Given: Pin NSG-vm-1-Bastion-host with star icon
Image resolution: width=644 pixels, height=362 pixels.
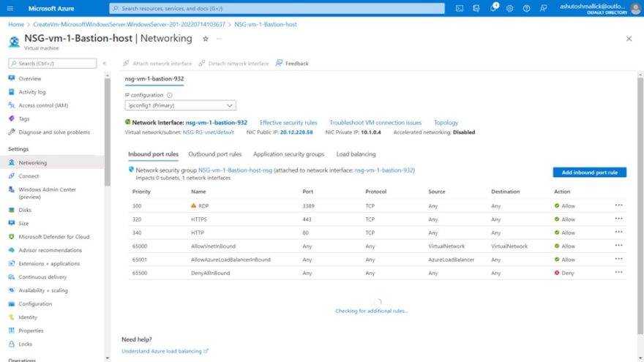Looking at the screenshot, I should (x=206, y=39).
